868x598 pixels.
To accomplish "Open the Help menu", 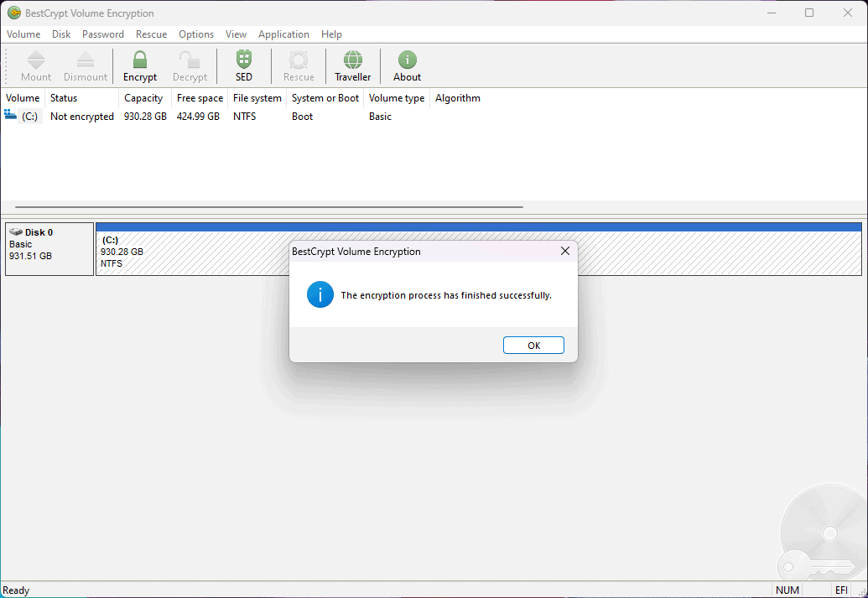I will (x=331, y=34).
